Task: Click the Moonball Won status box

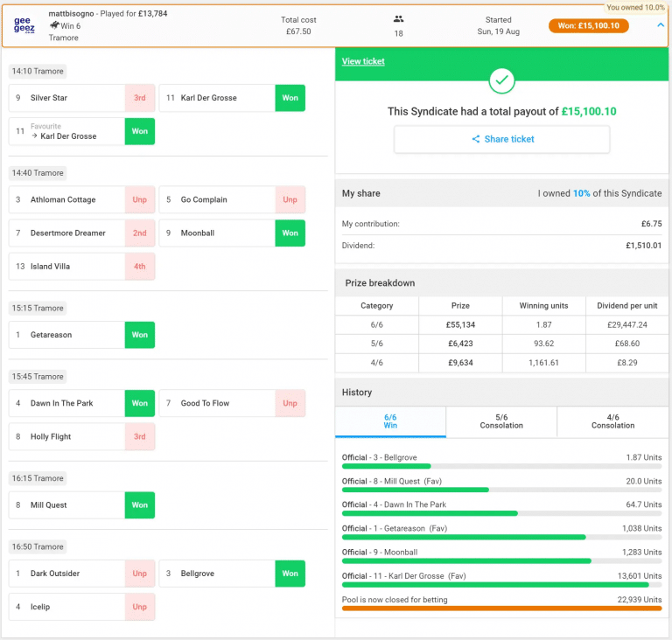Action: pyautogui.click(x=290, y=233)
